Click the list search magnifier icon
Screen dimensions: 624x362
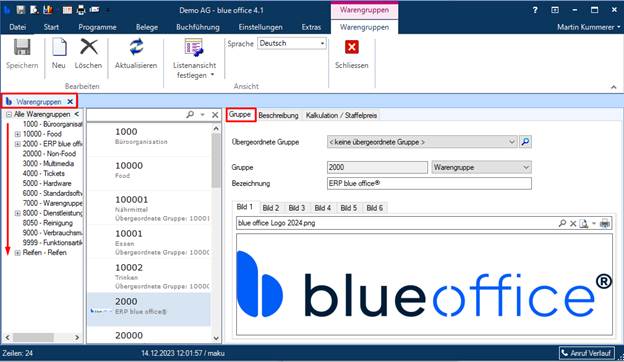click(190, 115)
